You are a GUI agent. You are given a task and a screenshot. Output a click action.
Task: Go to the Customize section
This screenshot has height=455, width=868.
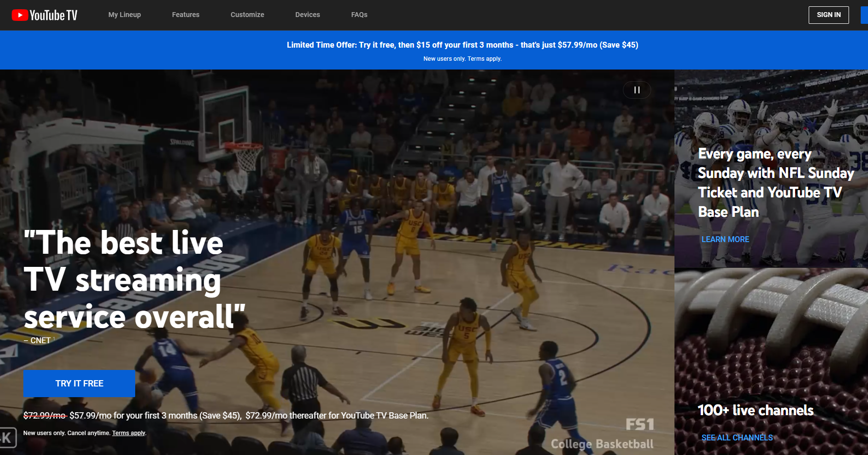coord(248,15)
